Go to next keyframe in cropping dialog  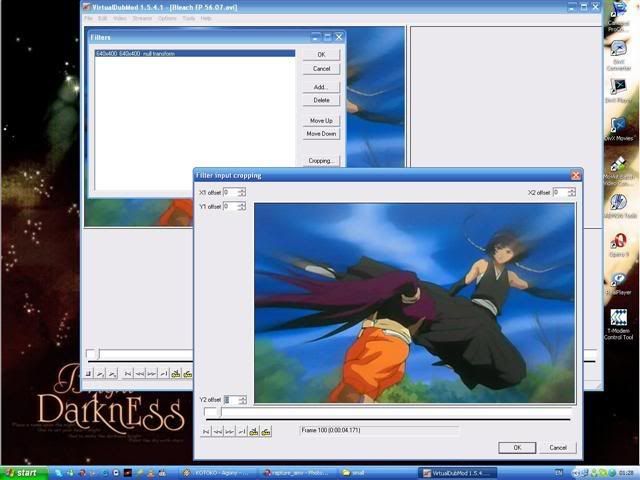pyautogui.click(x=266, y=431)
